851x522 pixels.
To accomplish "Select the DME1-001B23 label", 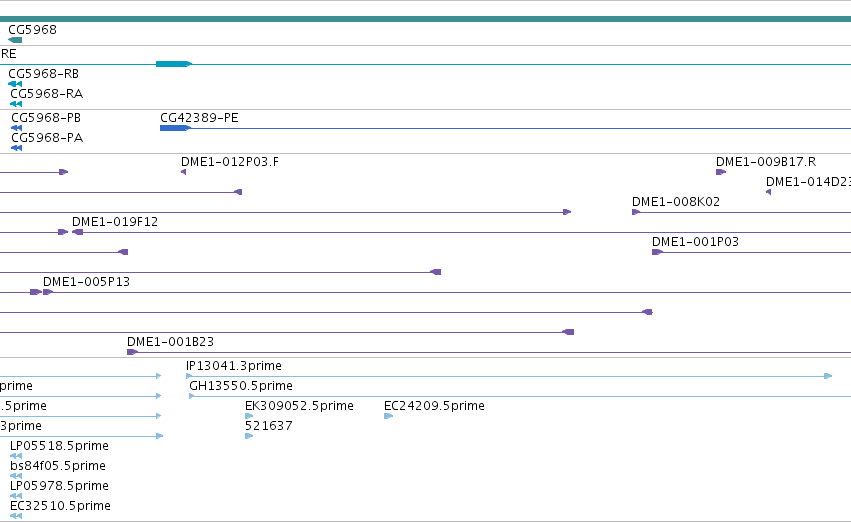I will (x=170, y=342).
